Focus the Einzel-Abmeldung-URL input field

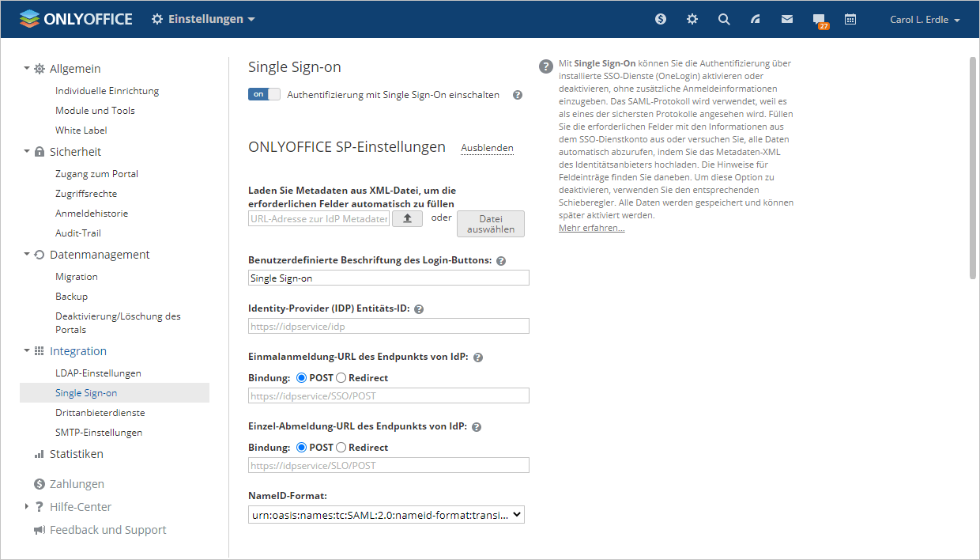(x=389, y=465)
